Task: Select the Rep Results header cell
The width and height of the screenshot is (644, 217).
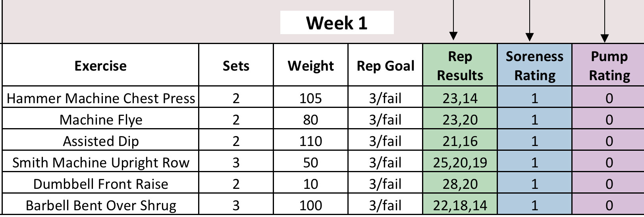Action: tap(460, 65)
